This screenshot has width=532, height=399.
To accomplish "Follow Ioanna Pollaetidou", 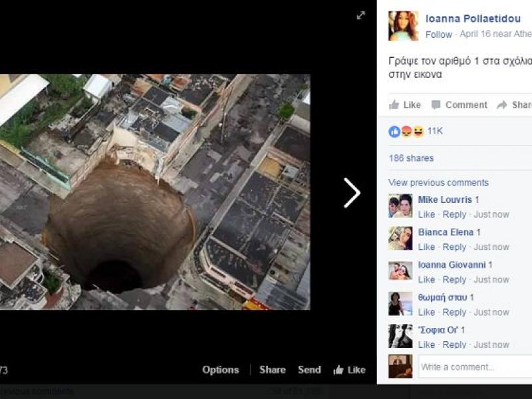I will (x=438, y=35).
